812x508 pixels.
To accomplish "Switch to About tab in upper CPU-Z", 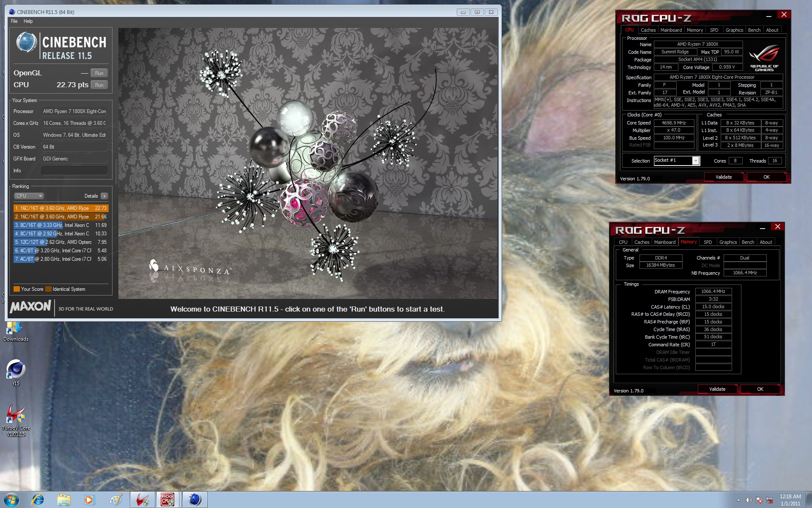I will (x=772, y=30).
